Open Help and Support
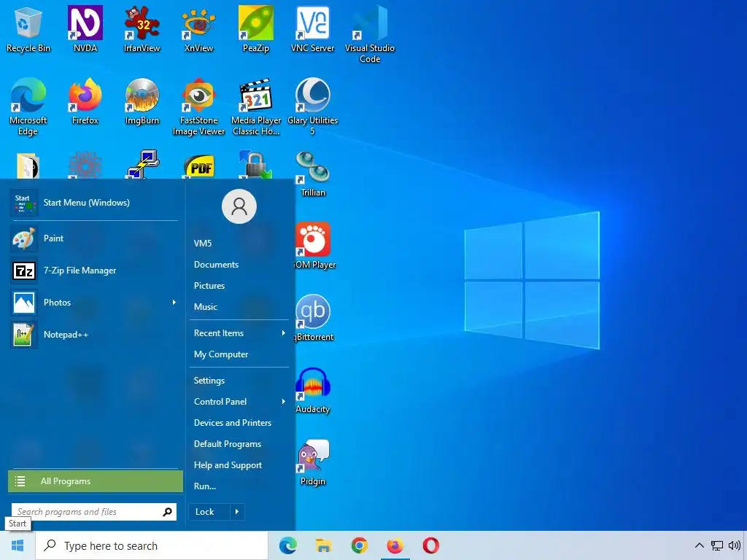Screen dimensions: 747x560 (228, 465)
